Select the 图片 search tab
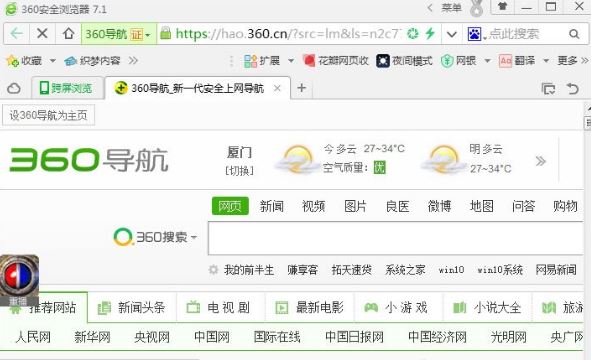 coord(355,206)
